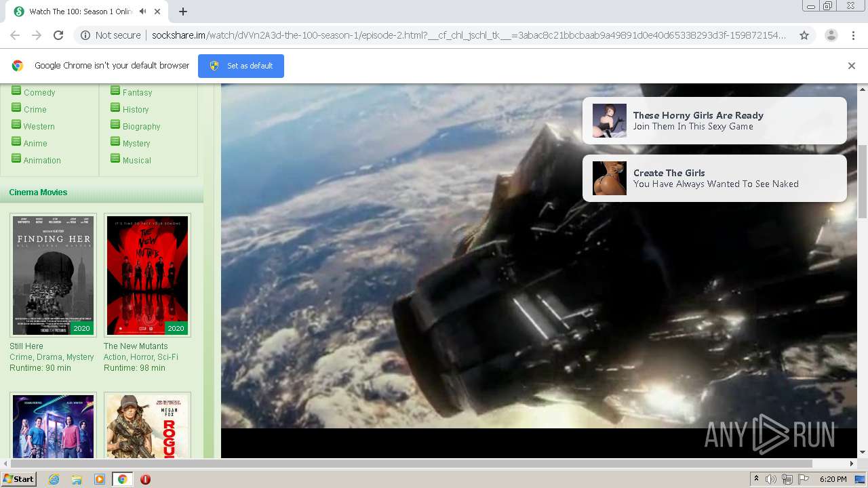The height and width of the screenshot is (488, 868).
Task: Click the horizontal scrollbar left arrow
Action: click(5, 464)
